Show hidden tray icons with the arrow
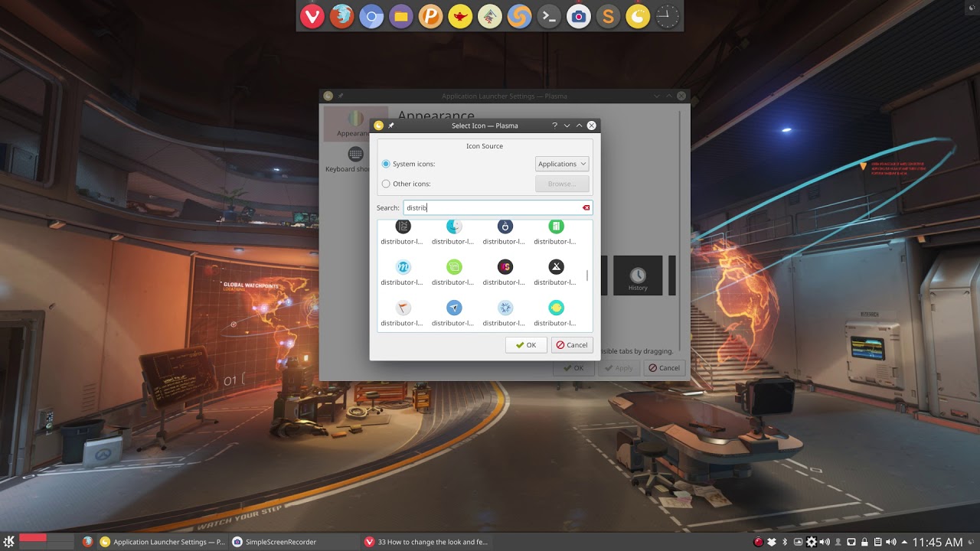Image resolution: width=980 pixels, height=551 pixels. pyautogui.click(x=904, y=542)
